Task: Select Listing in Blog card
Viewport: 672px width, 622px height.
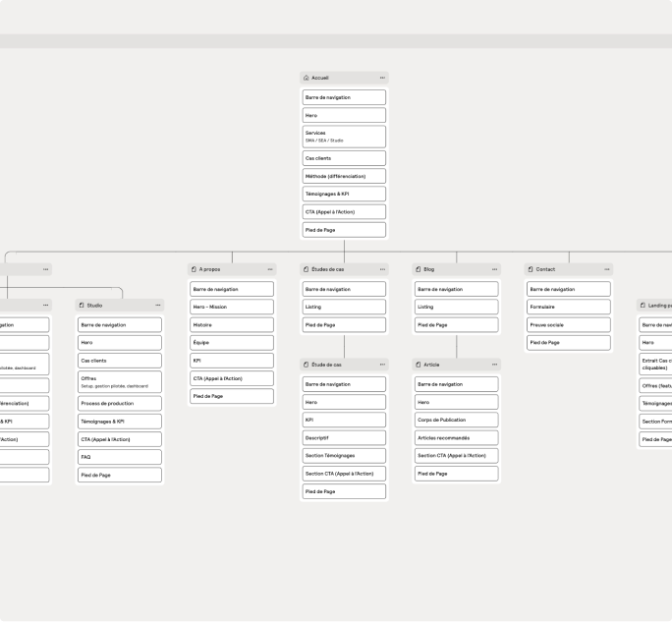Action: point(457,307)
